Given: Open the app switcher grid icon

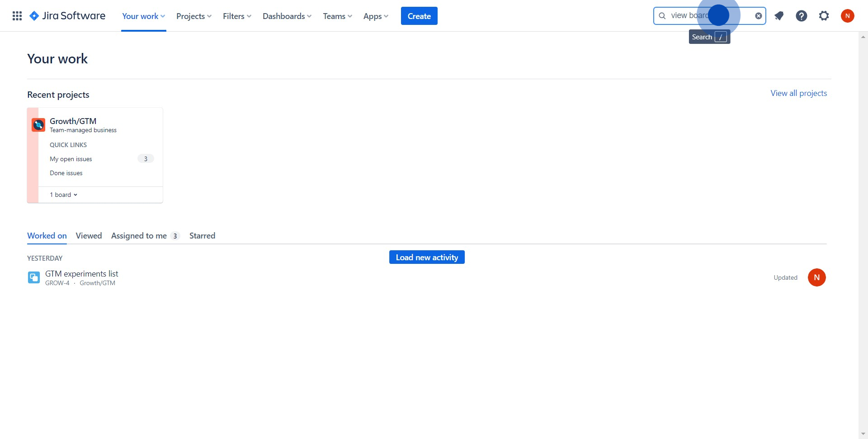Looking at the screenshot, I should (17, 16).
